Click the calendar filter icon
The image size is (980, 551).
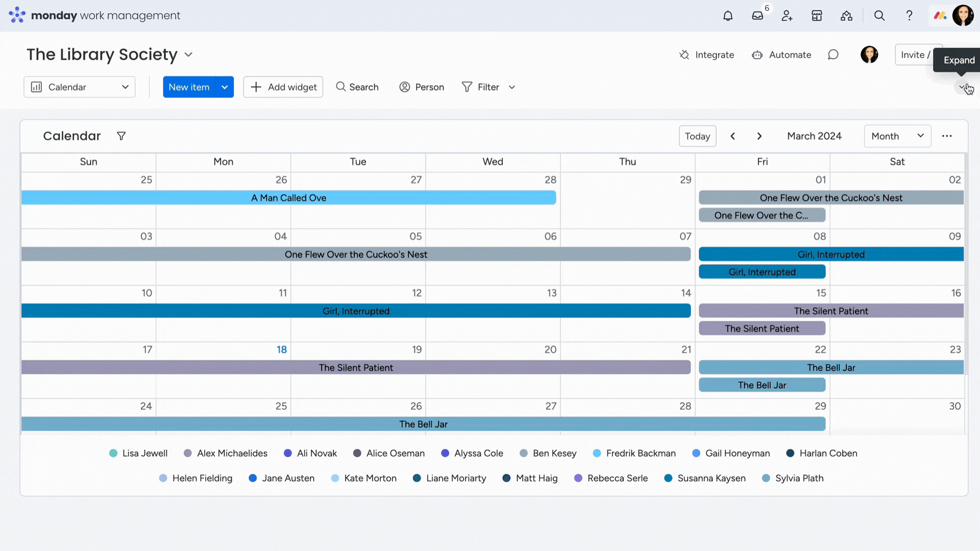coord(121,136)
